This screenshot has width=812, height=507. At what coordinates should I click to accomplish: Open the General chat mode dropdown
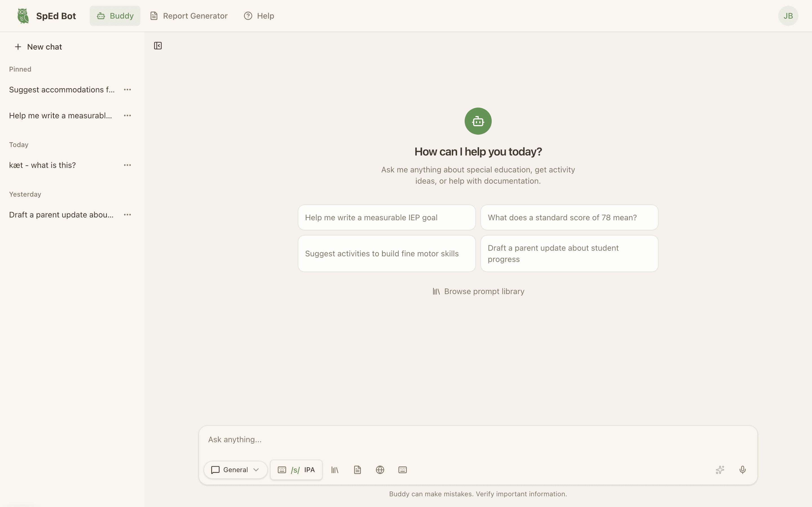click(x=235, y=470)
